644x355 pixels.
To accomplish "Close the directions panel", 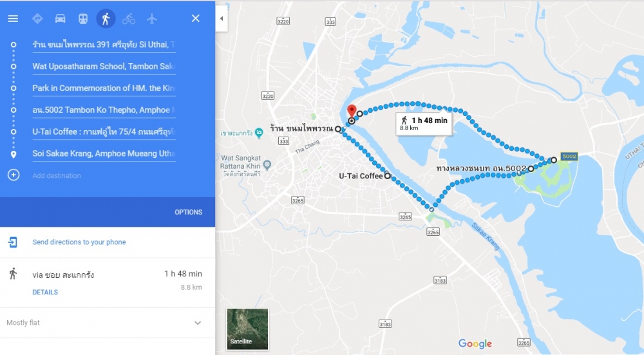I will [x=196, y=18].
